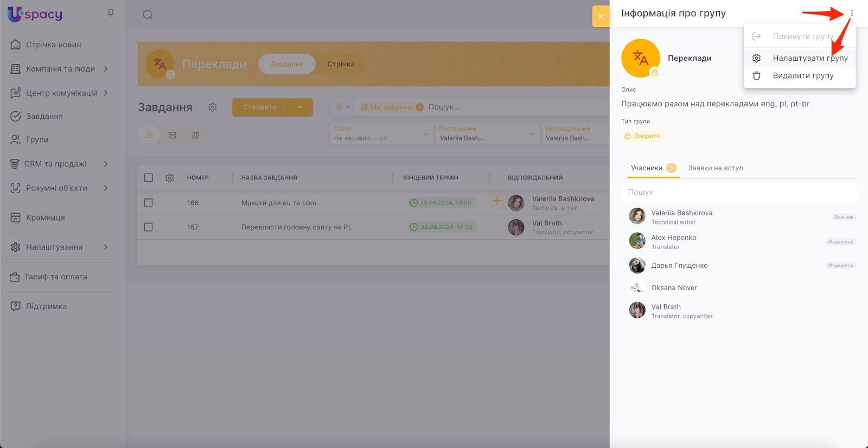Sort by НОМЕР column header
The height and width of the screenshot is (448, 868).
197,178
